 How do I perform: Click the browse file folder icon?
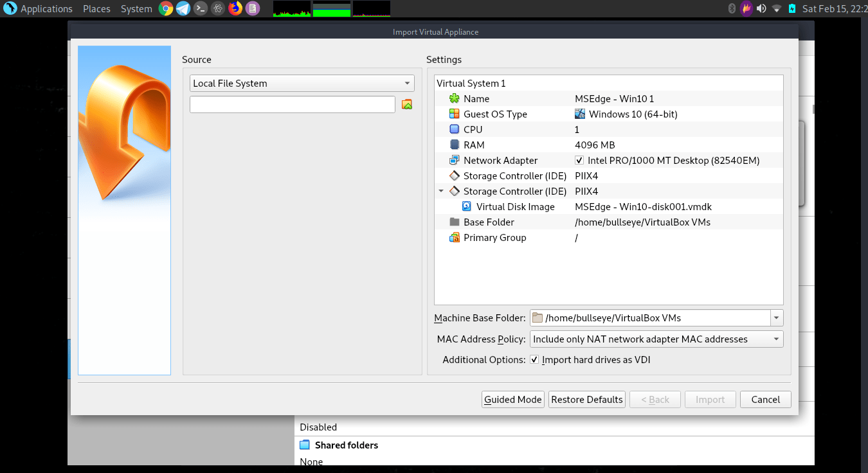point(406,104)
